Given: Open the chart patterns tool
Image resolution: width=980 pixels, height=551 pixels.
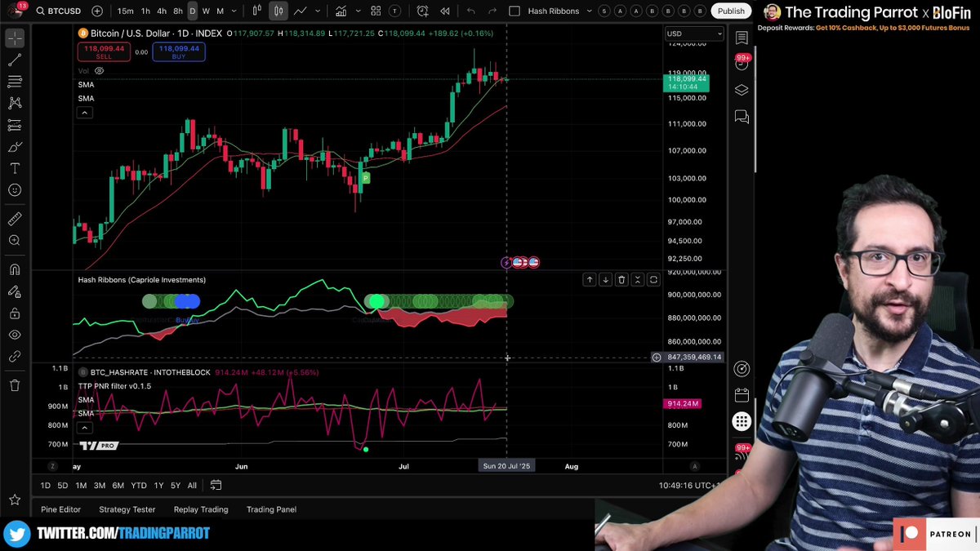Looking at the screenshot, I should [15, 103].
